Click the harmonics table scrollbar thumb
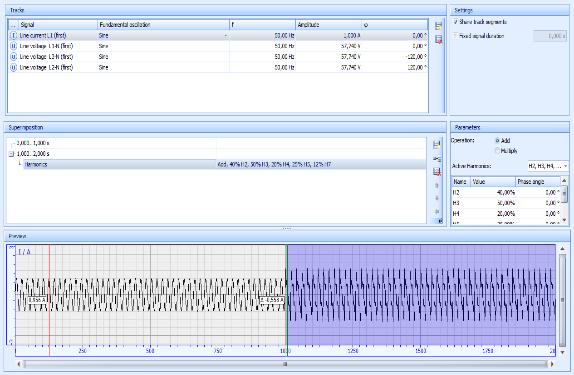This screenshot has height=375, width=574. click(565, 193)
